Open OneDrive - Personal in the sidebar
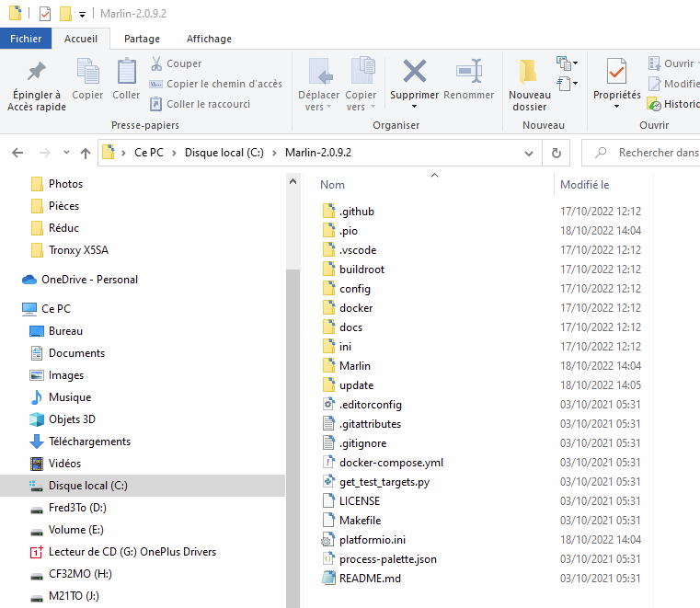Image resolution: width=700 pixels, height=608 pixels. [89, 280]
